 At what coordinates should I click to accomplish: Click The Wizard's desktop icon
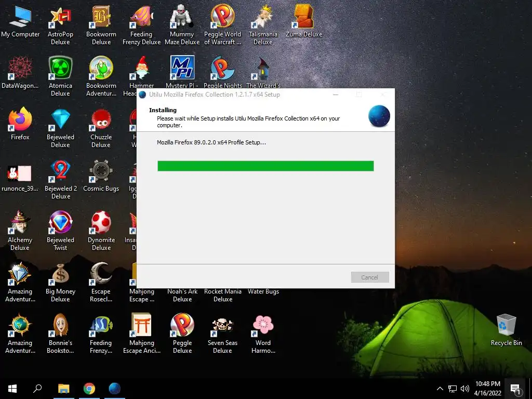263,71
